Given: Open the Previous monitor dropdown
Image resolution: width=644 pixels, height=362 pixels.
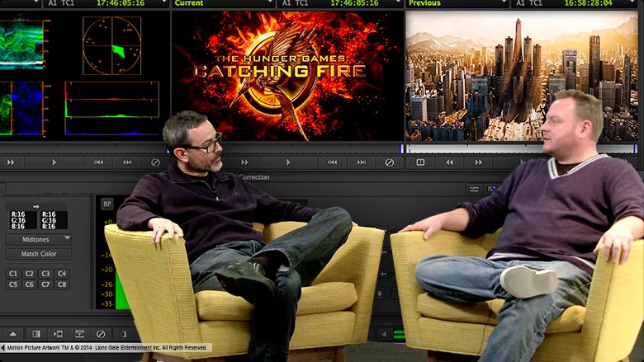Looking at the screenshot, I should (457, 3).
